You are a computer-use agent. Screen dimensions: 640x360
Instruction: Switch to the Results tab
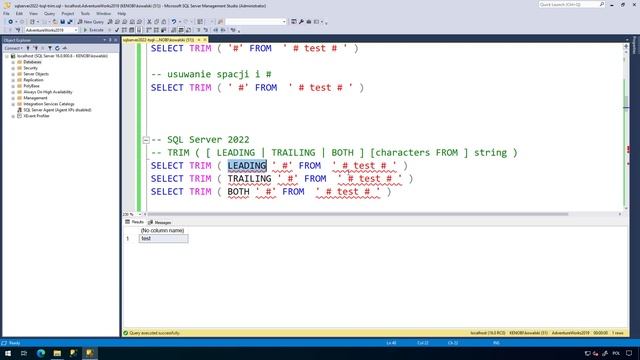[134, 222]
